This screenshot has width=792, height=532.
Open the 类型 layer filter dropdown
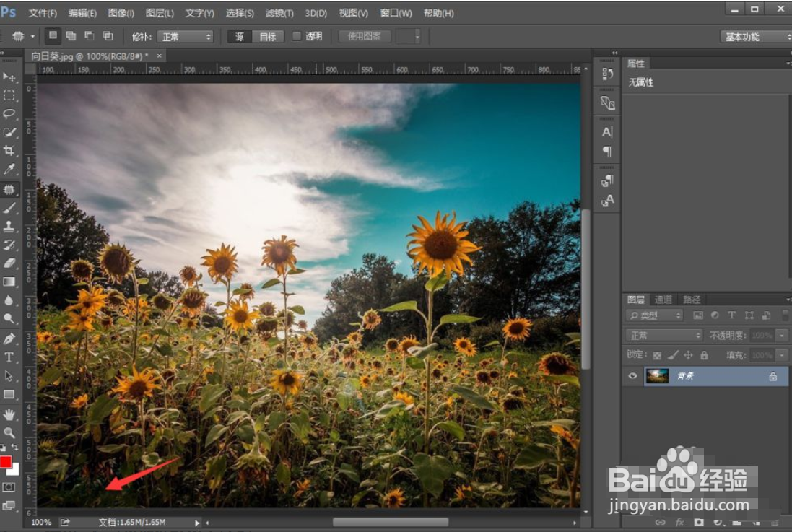click(x=654, y=315)
